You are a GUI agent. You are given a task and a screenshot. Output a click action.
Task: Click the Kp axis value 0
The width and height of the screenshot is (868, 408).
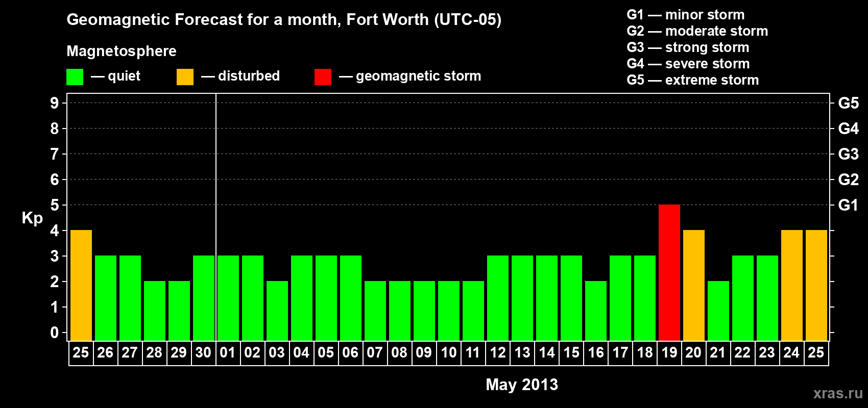tap(55, 333)
